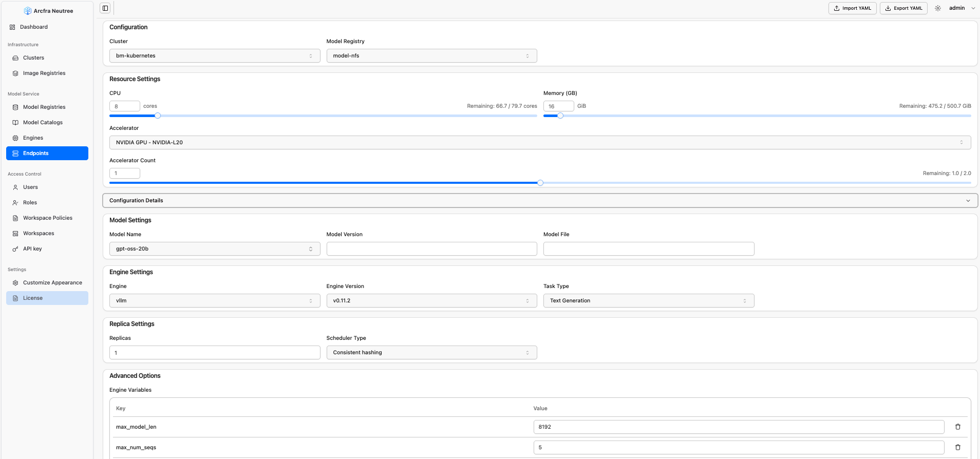The image size is (980, 459).
Task: Open the Cluster dropdown bm-kubernetes
Action: pyautogui.click(x=215, y=56)
